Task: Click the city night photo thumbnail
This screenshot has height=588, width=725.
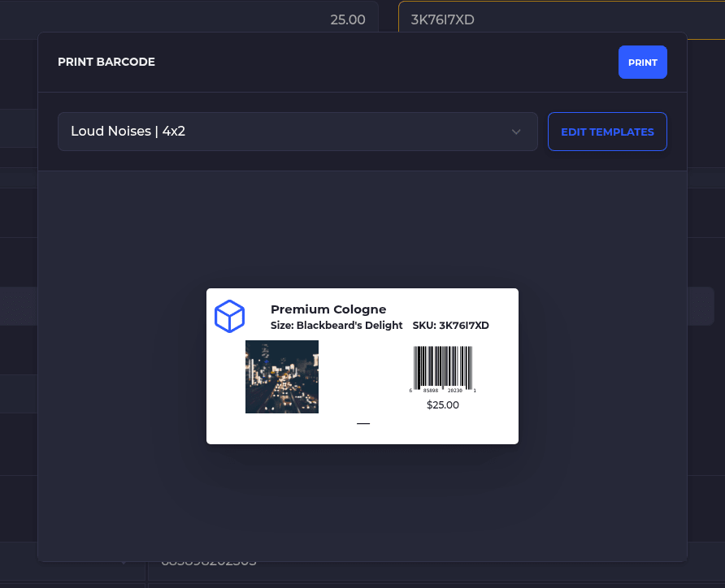Action: tap(281, 377)
